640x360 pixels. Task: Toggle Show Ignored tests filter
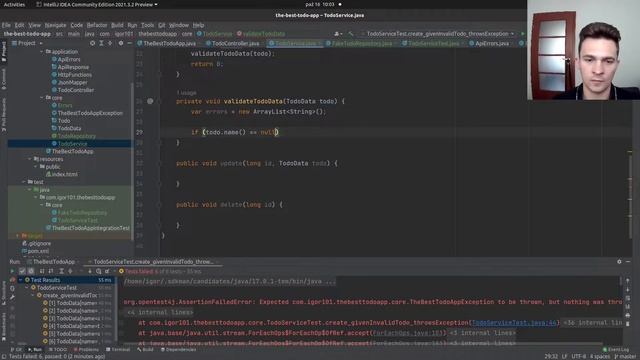tap(31, 271)
